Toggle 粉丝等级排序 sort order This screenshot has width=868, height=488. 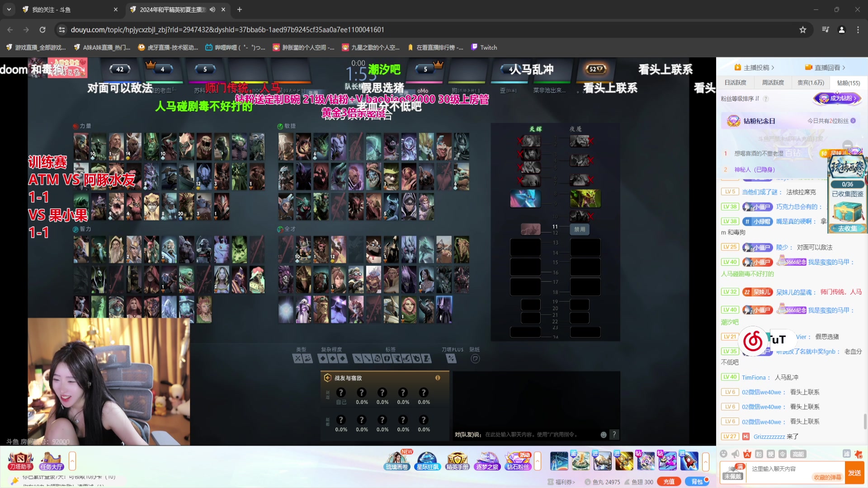(757, 99)
